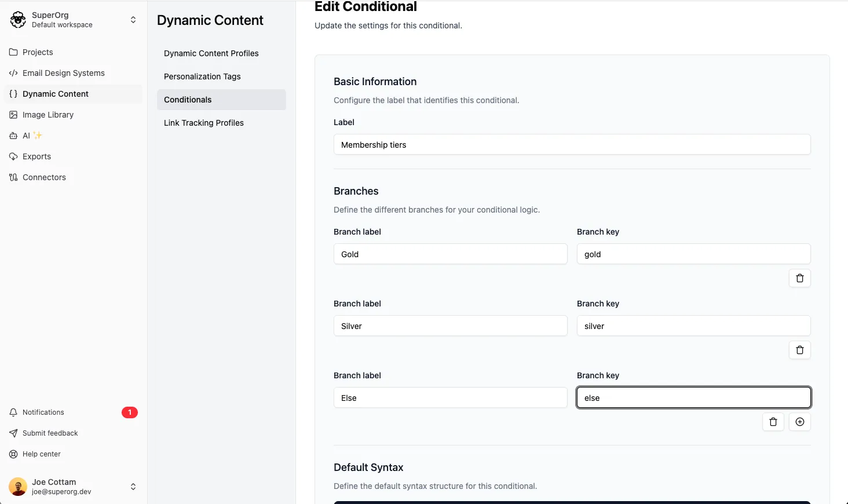Open Notifications with red badge
This screenshot has height=504, width=848.
43,412
